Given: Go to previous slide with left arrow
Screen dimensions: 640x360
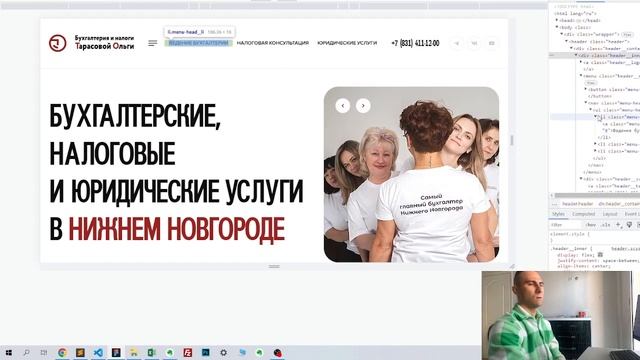Looking at the screenshot, I should pos(343,106).
